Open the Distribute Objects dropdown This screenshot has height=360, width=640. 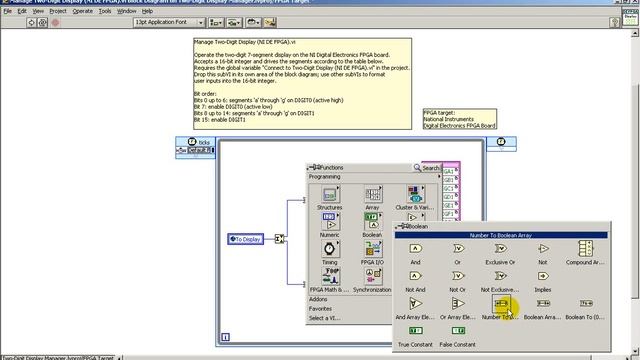tap(234, 22)
